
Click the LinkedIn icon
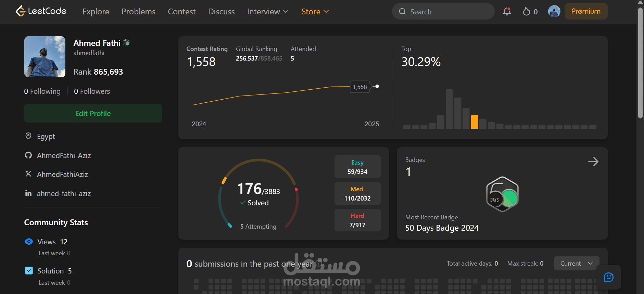[28, 193]
